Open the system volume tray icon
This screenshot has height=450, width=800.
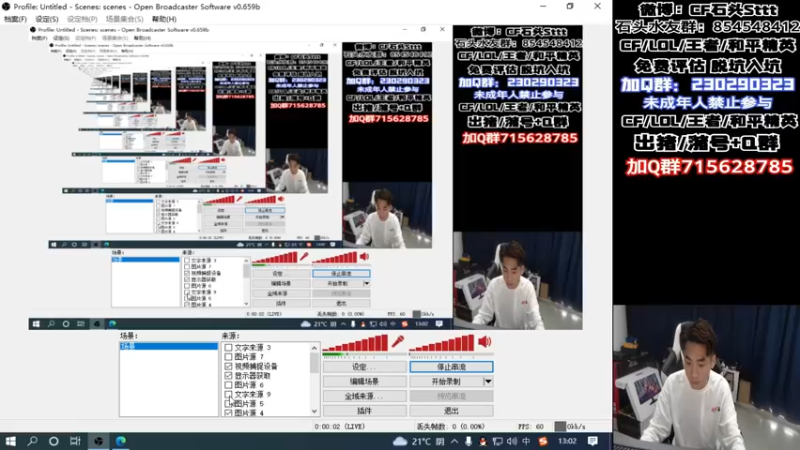click(x=512, y=441)
